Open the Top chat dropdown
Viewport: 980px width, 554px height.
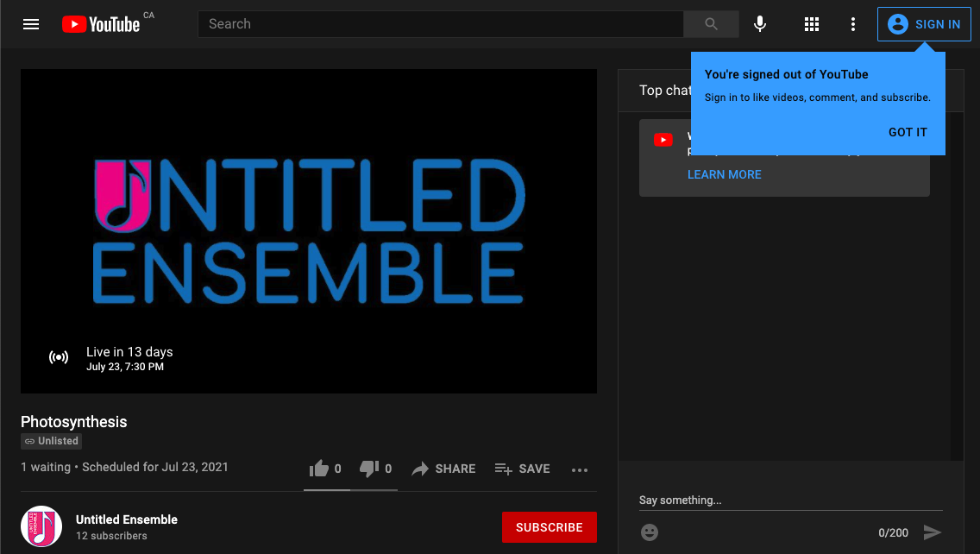(x=664, y=90)
